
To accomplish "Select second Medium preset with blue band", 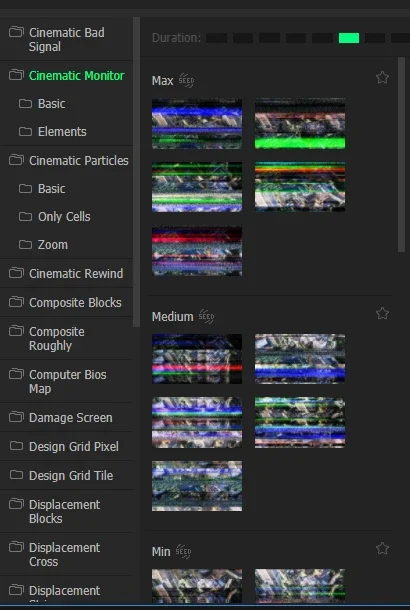I will (x=300, y=359).
